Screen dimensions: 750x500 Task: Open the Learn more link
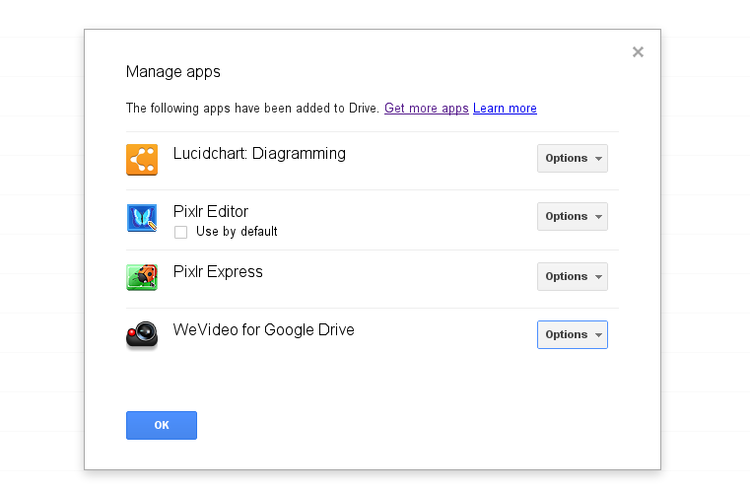tap(505, 108)
